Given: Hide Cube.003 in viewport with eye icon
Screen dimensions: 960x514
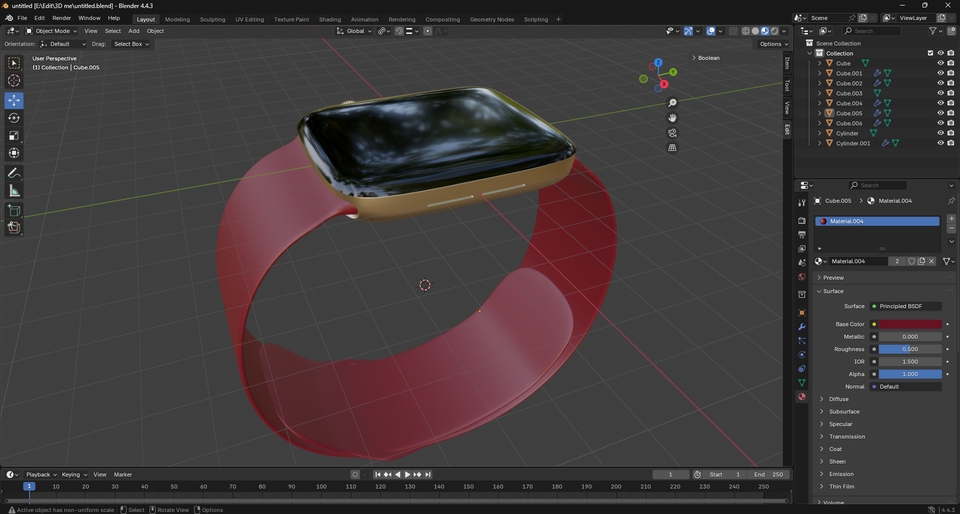Looking at the screenshot, I should (x=940, y=93).
